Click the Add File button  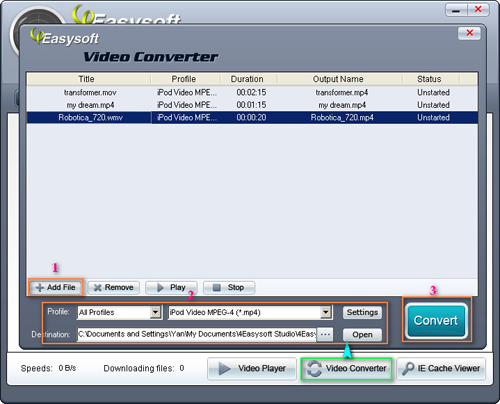click(x=56, y=287)
